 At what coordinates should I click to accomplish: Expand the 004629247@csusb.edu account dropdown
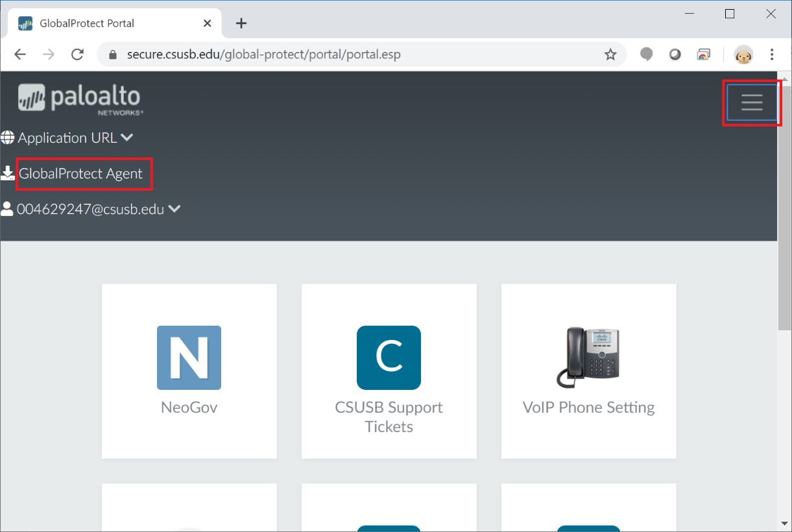(174, 209)
